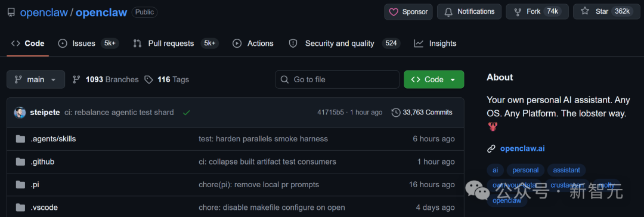
Task: Click the Issues 5k+ counter badge
Action: coord(110,43)
